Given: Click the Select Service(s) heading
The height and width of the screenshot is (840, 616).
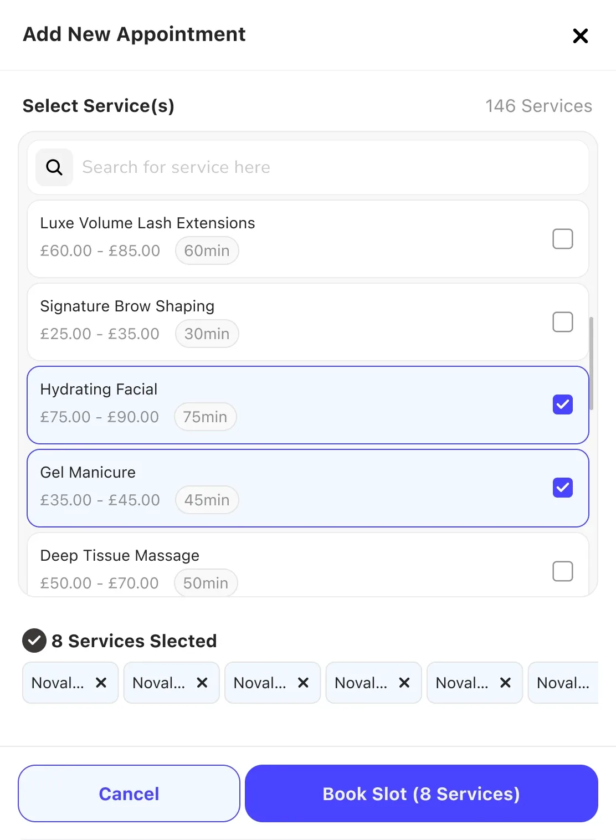Looking at the screenshot, I should pyautogui.click(x=99, y=106).
